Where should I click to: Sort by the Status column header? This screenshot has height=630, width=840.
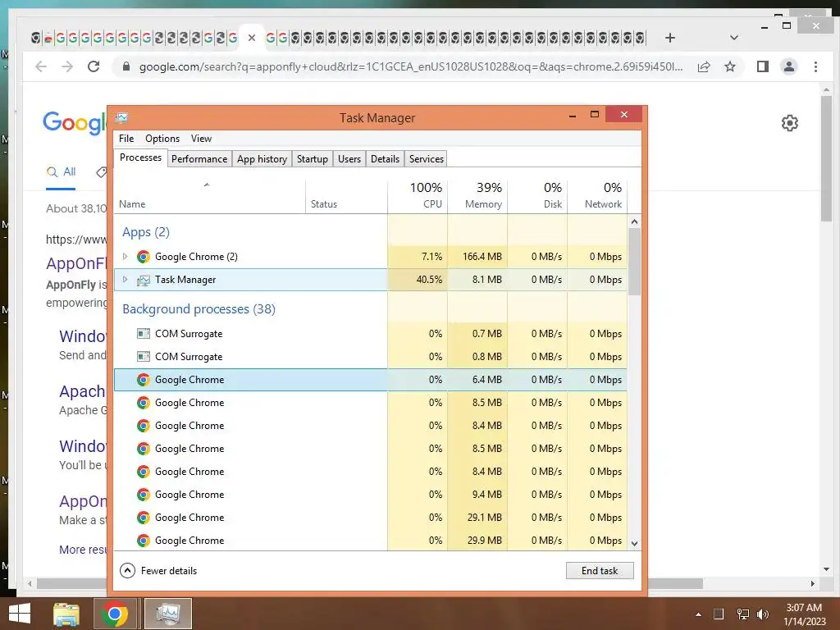click(x=347, y=195)
